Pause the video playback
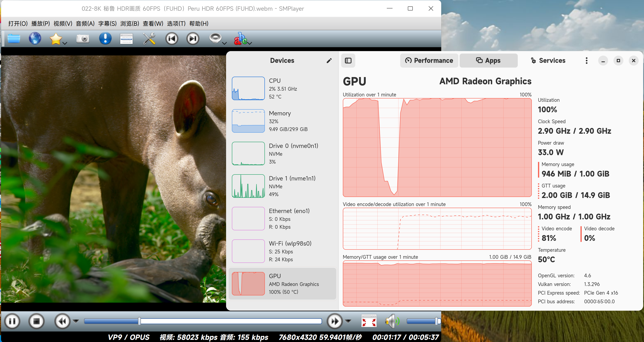The height and width of the screenshot is (342, 644). (x=12, y=321)
